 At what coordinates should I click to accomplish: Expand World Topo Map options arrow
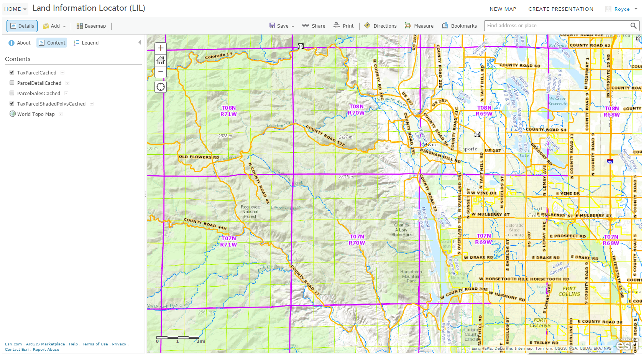[61, 114]
